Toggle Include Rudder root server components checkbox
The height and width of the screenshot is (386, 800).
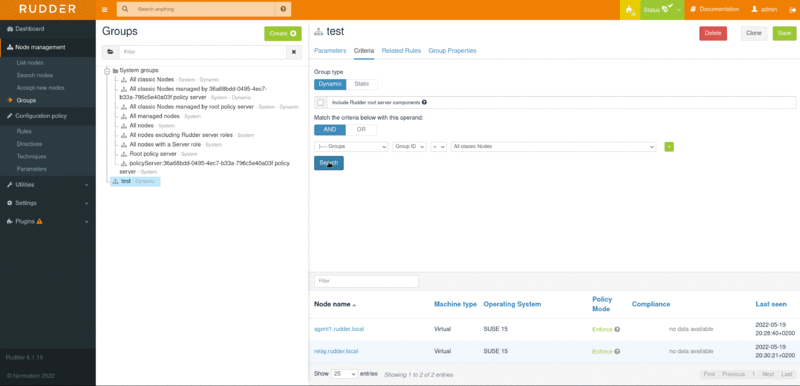click(320, 102)
